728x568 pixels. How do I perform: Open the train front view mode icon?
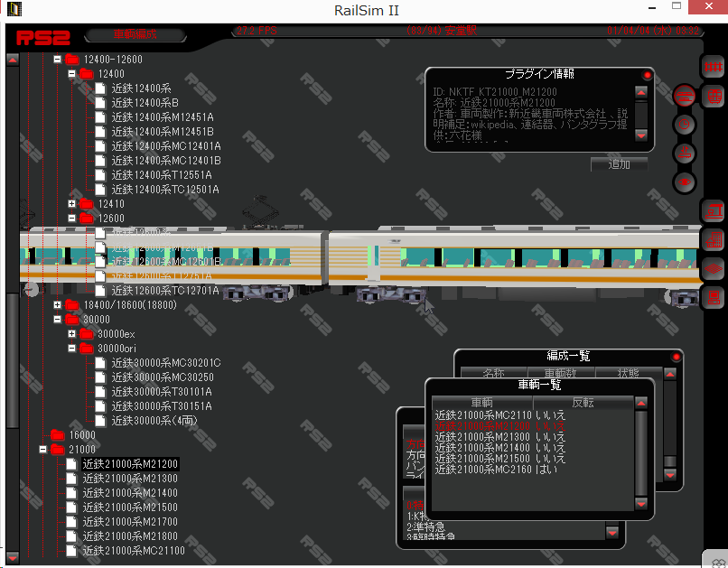pos(714,97)
